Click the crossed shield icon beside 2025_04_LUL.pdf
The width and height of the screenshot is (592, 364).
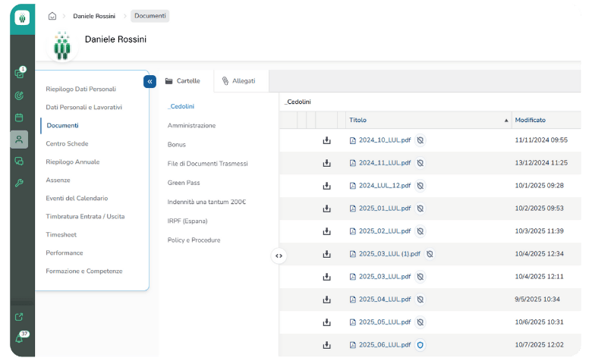(x=420, y=300)
